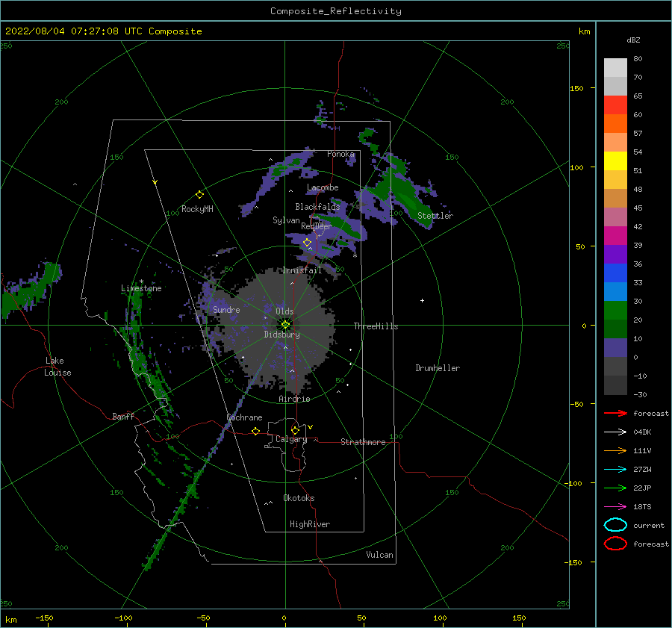Click the yellow km label beside the timestamp

pos(584,31)
